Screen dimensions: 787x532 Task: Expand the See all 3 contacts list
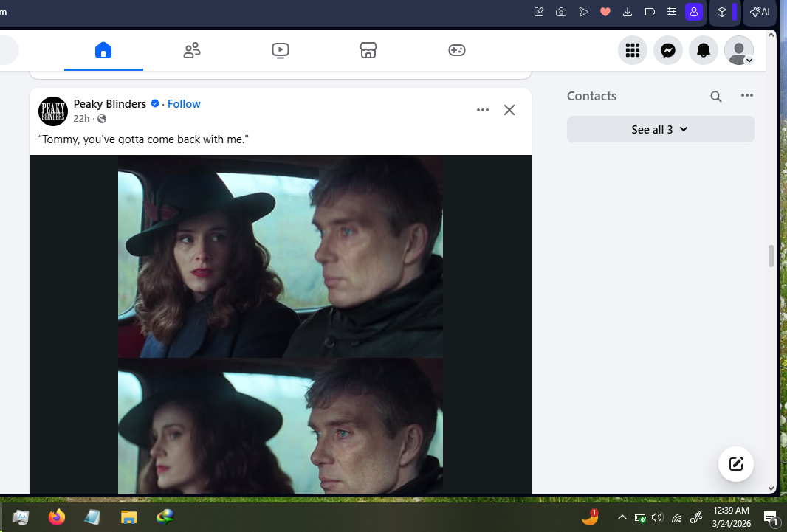coord(659,129)
